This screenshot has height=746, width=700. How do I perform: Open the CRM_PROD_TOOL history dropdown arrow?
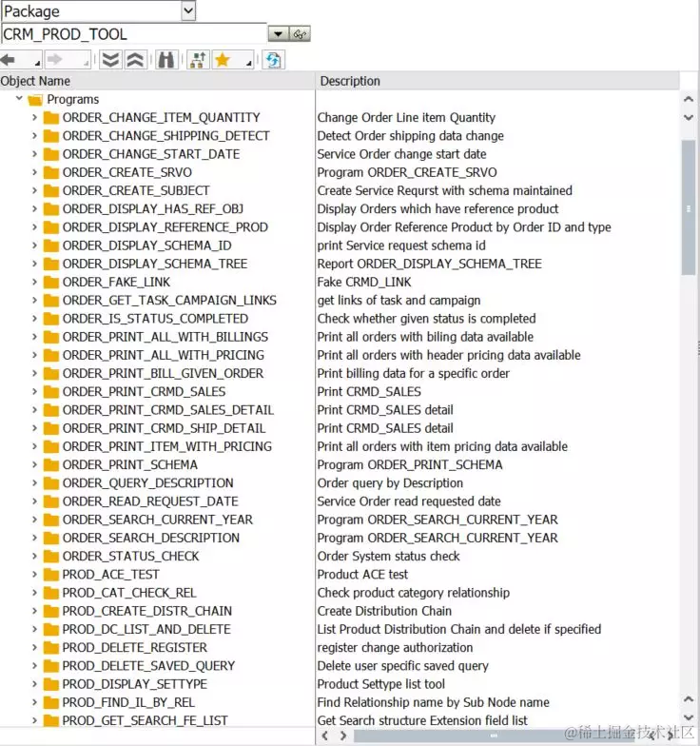tap(278, 34)
